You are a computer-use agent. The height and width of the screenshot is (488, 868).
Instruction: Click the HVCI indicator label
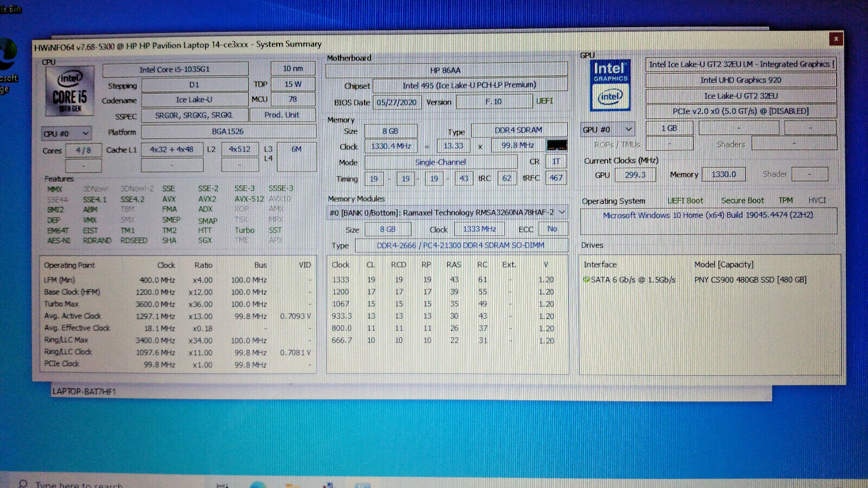817,200
